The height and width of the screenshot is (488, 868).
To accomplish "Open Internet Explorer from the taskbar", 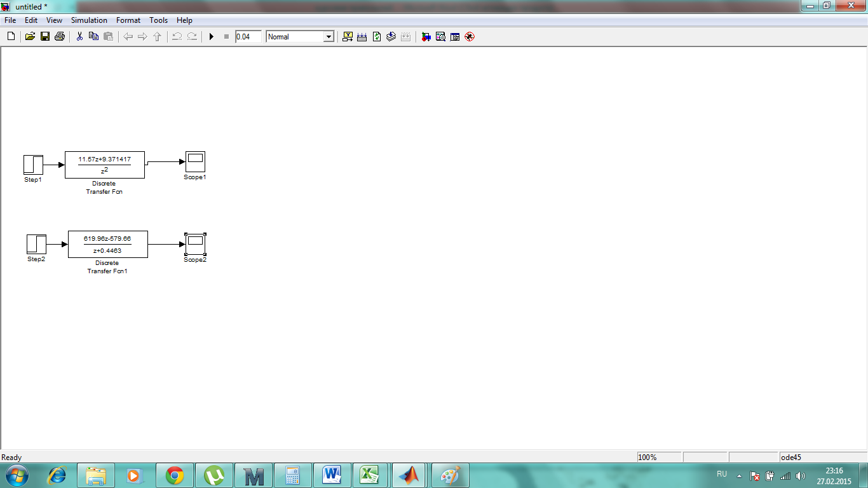I will 58,475.
